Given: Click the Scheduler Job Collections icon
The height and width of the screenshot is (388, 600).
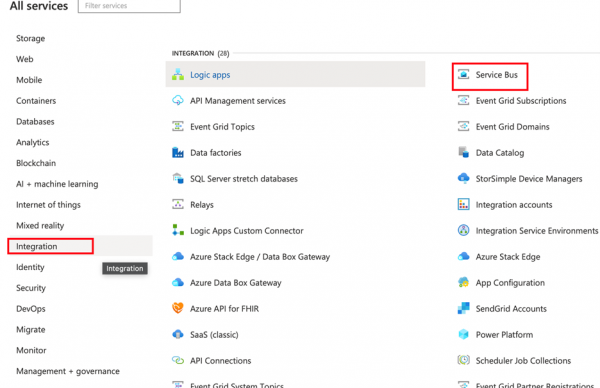Looking at the screenshot, I should [463, 360].
